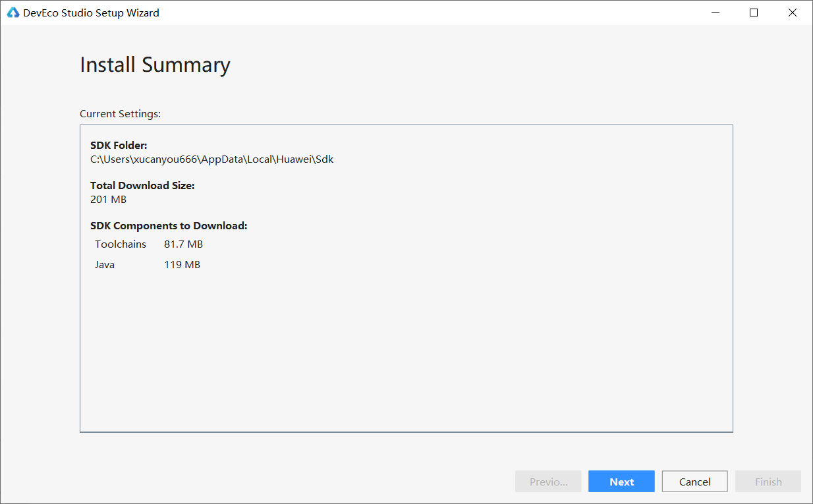Select the SDK Folder label
This screenshot has height=504, width=813.
(x=119, y=146)
